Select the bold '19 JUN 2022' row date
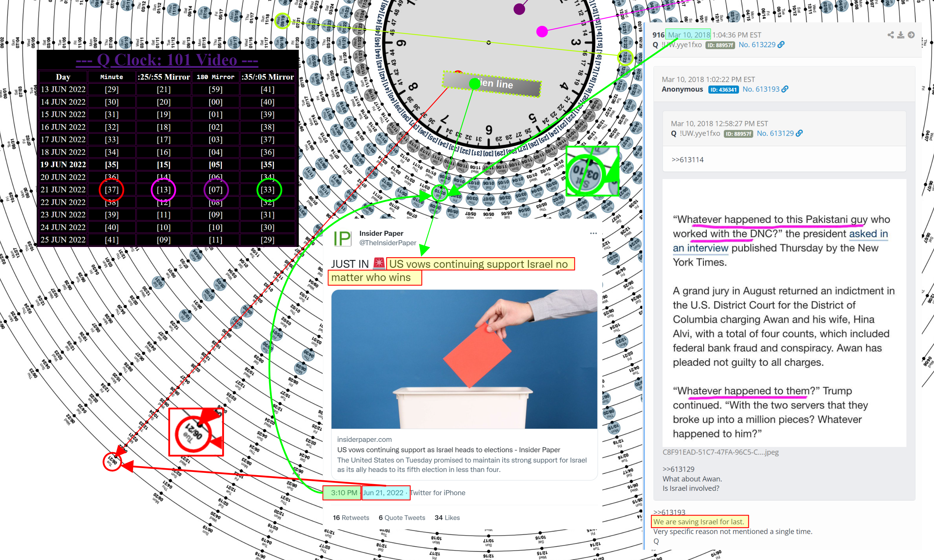The width and height of the screenshot is (934, 560). (63, 165)
